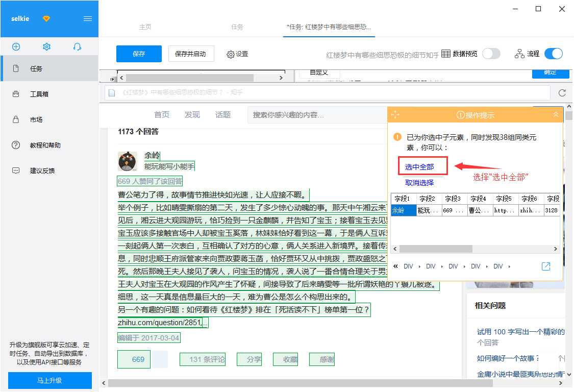
Task: Click the 分享 share button
Action: [x=249, y=359]
